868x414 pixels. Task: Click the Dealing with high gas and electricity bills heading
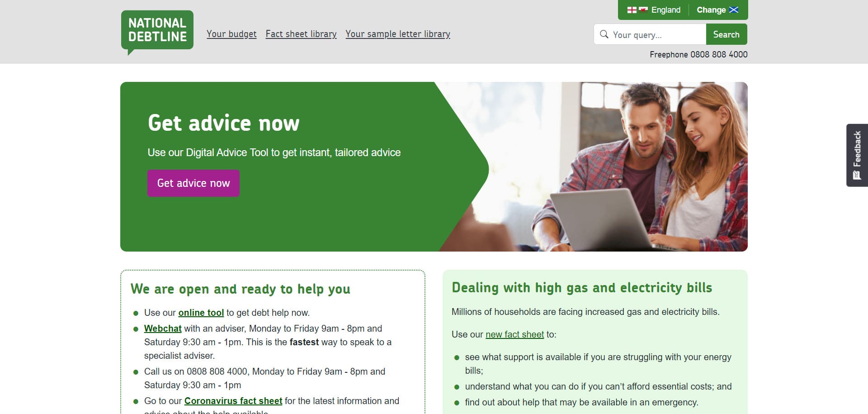[582, 288]
